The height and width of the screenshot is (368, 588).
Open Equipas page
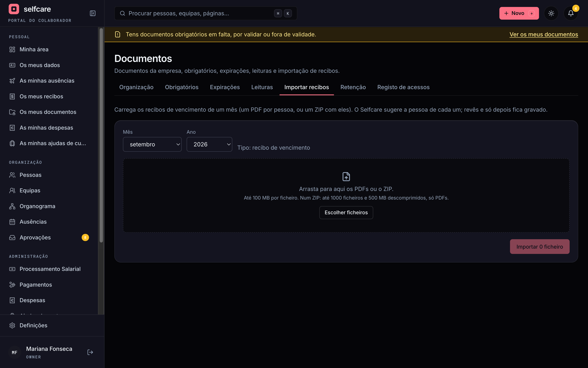point(49,190)
